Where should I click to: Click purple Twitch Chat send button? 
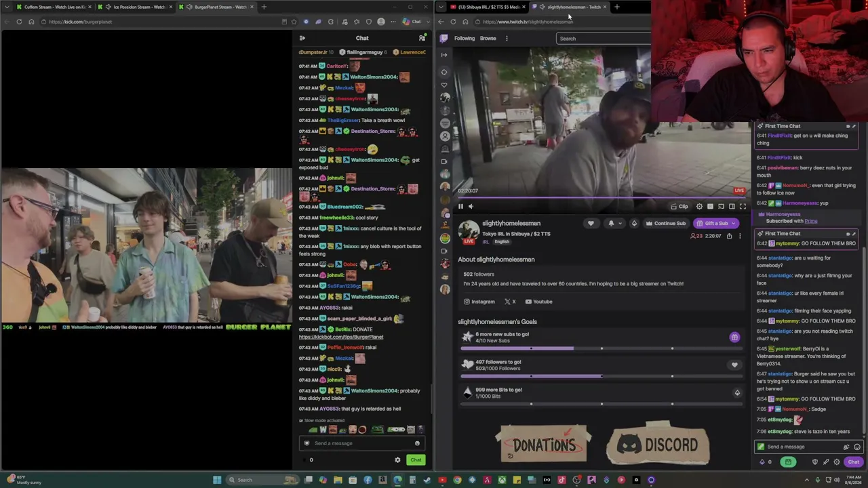(853, 462)
